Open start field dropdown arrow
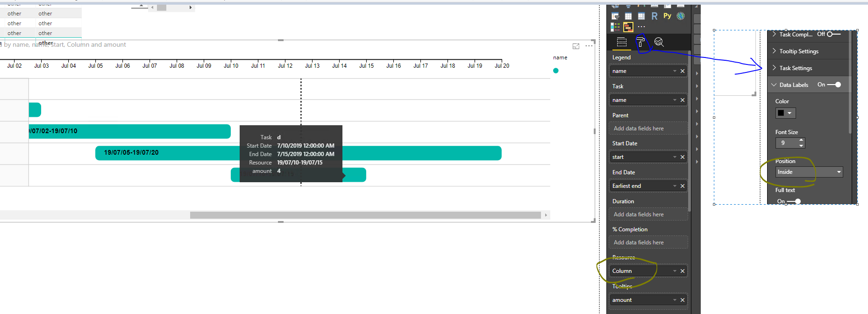Image resolution: width=868 pixels, height=314 pixels. [675, 157]
